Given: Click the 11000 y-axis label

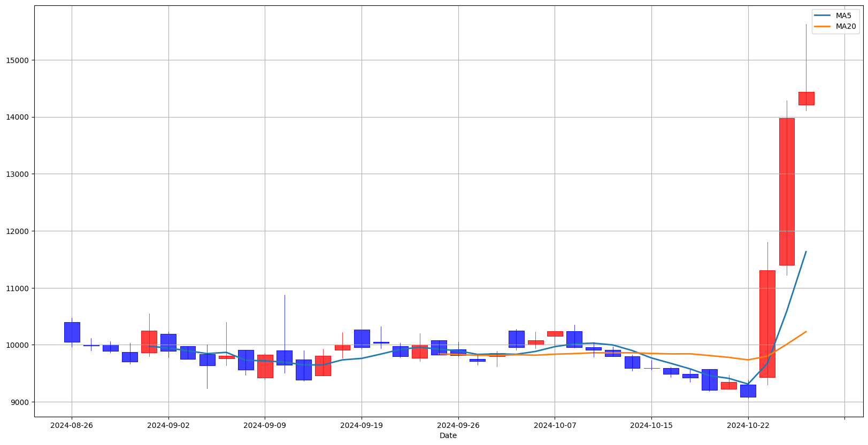Looking at the screenshot, I should [x=19, y=288].
